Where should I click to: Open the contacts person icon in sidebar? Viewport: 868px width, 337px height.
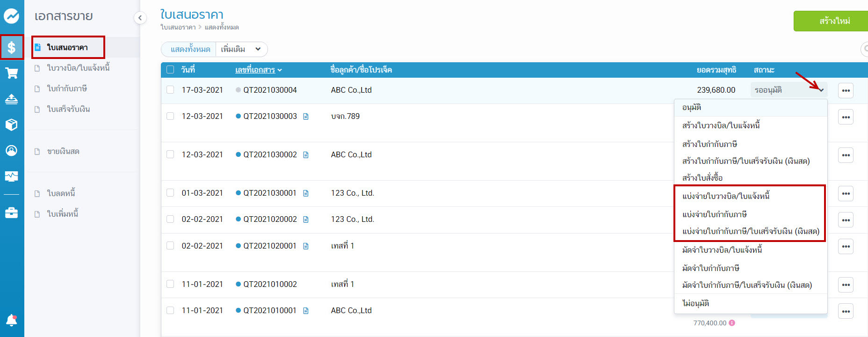pos(12,150)
